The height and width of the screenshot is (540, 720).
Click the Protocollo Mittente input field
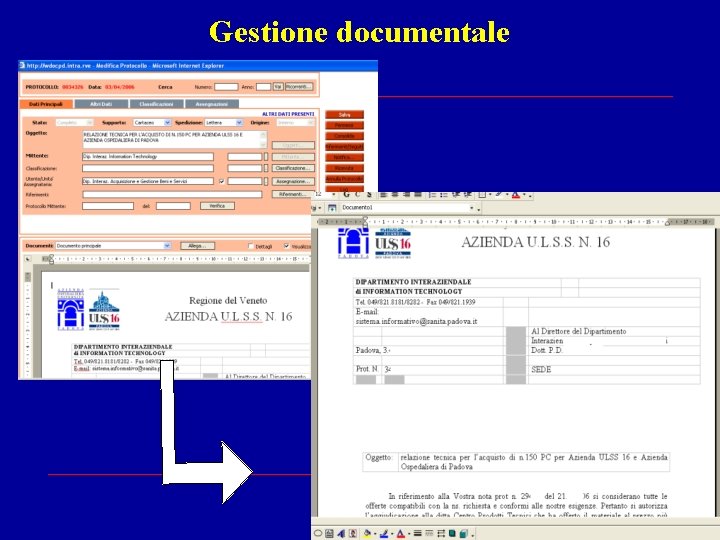tap(108, 206)
